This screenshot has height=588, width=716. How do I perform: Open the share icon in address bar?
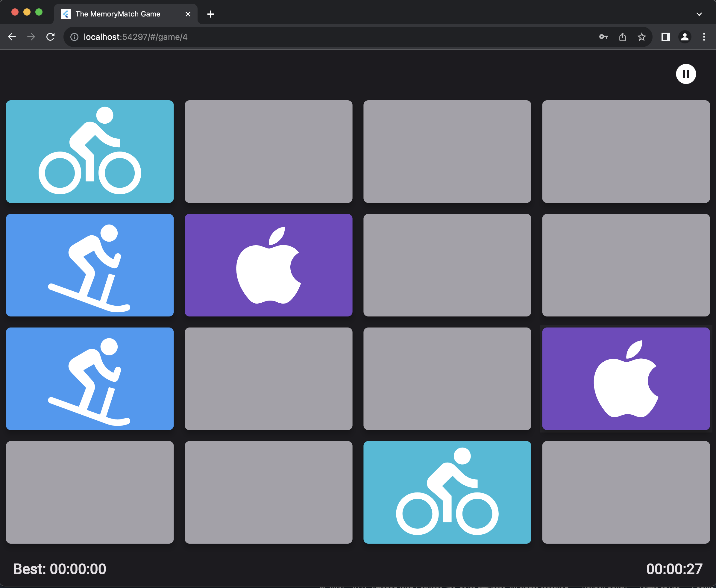623,37
